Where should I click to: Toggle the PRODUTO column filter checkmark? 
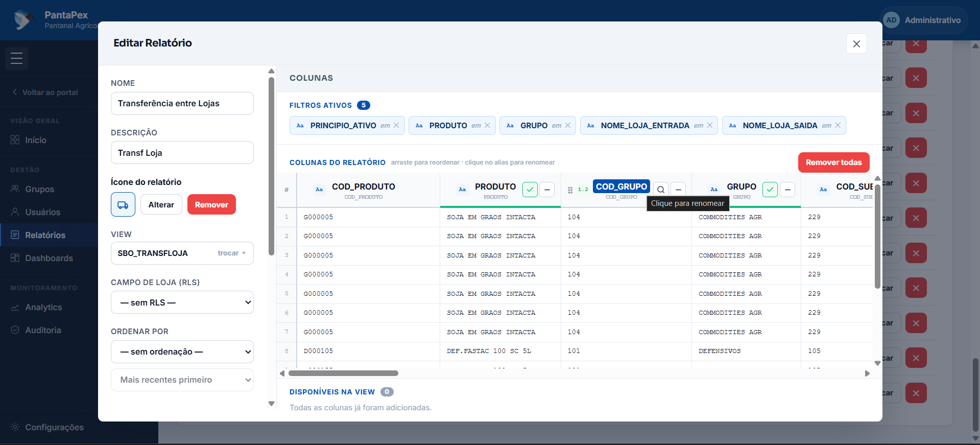pyautogui.click(x=530, y=190)
